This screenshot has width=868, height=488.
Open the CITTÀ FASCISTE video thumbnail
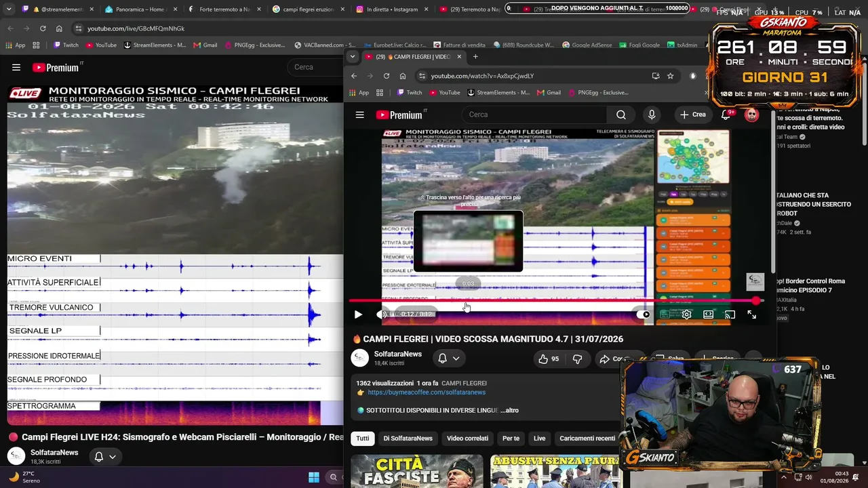417,471
